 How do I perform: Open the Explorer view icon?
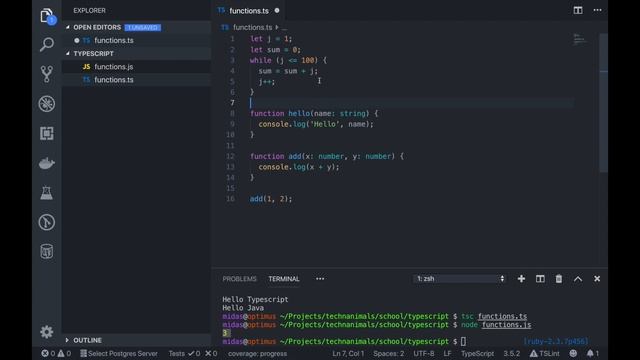coord(47,16)
